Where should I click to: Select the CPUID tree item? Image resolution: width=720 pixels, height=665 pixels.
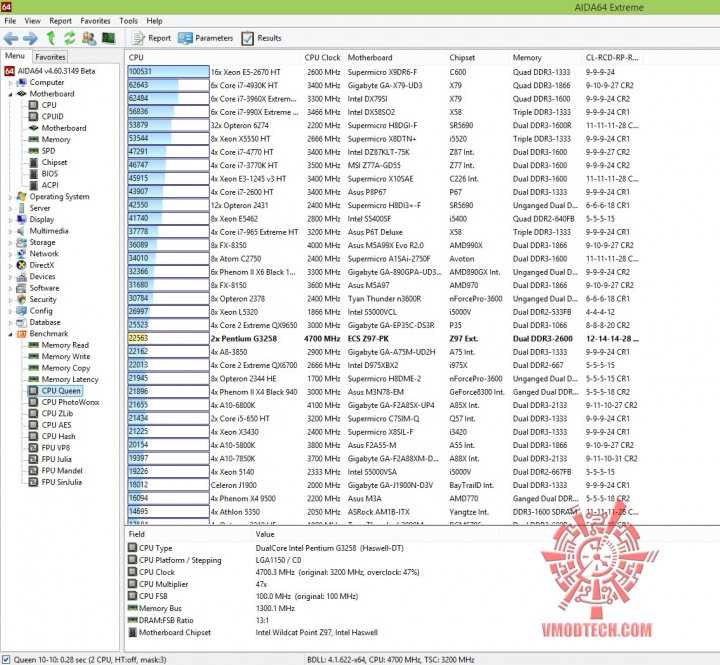52,117
